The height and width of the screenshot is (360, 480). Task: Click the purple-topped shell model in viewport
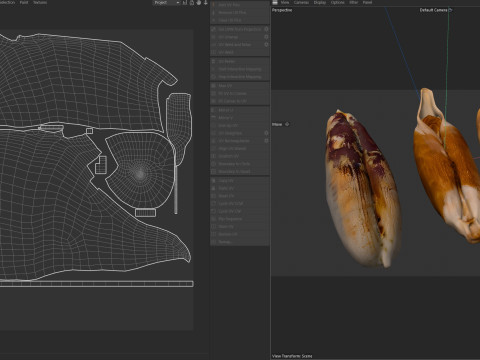363,189
